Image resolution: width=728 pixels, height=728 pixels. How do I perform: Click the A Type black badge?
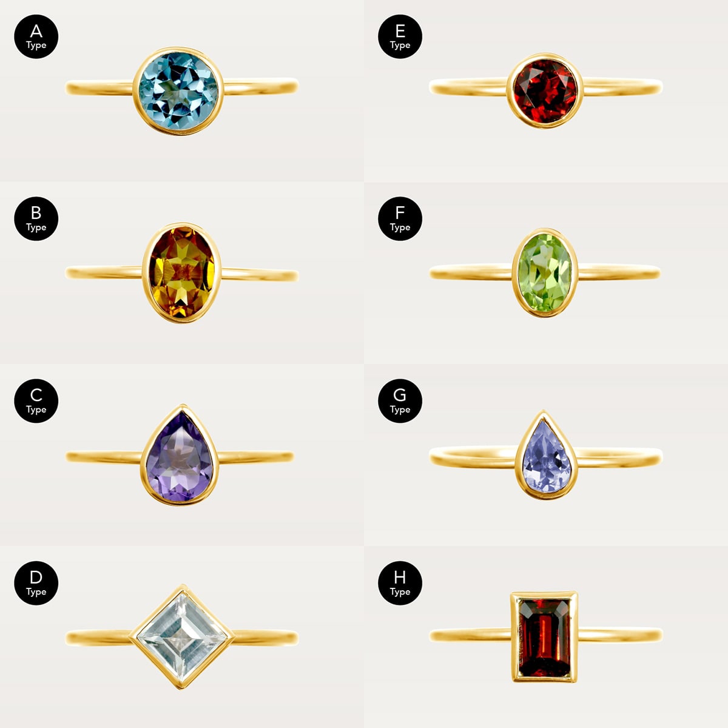36,36
